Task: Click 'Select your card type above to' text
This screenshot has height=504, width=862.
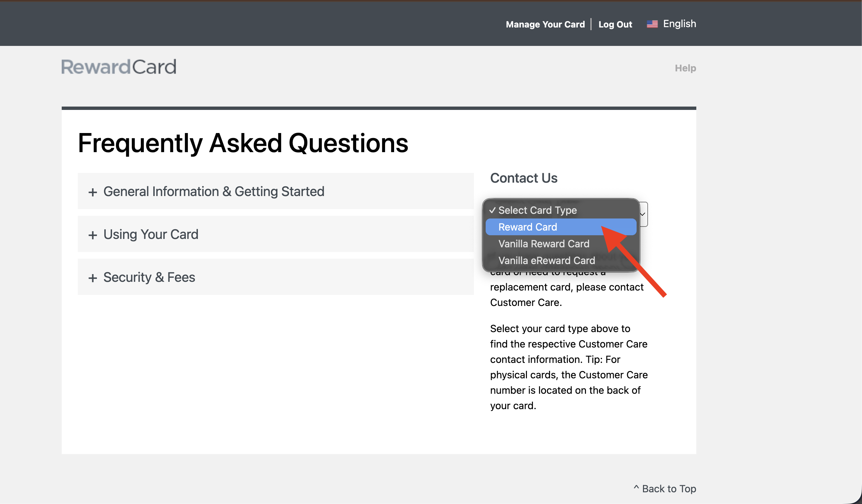Action: [x=560, y=328]
